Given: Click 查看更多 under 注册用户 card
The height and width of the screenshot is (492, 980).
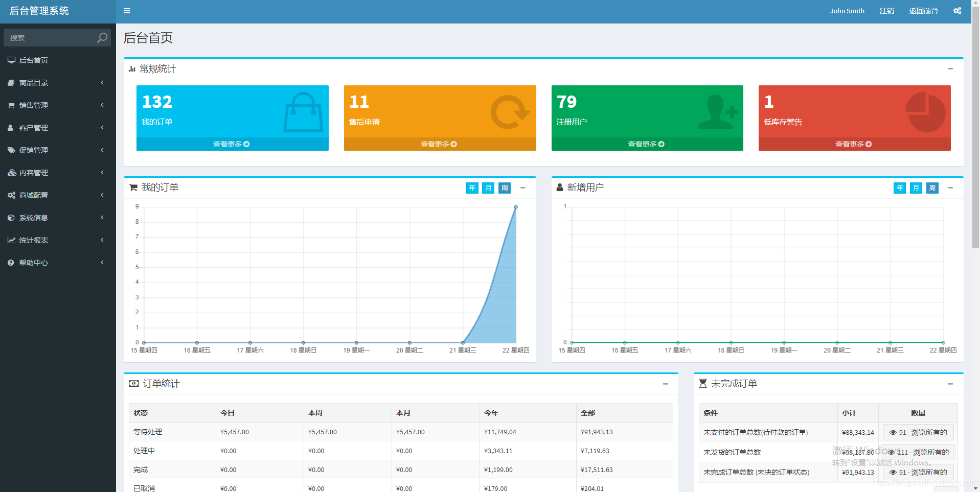Looking at the screenshot, I should point(647,144).
